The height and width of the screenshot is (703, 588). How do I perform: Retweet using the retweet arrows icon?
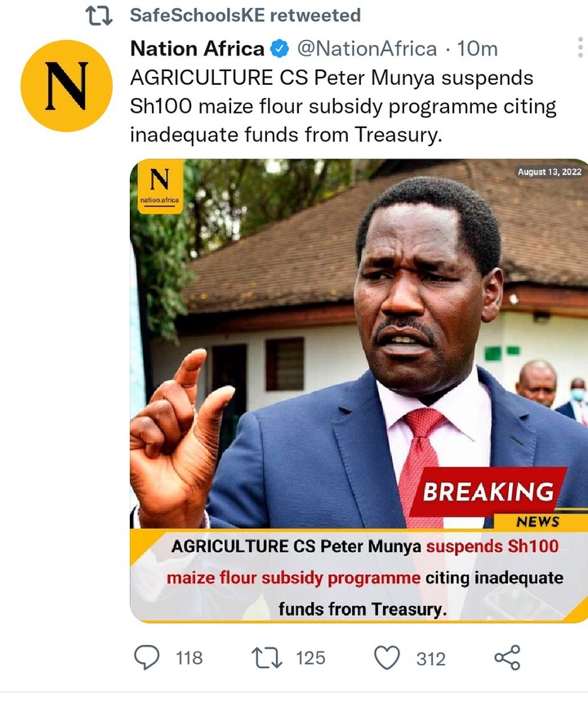267,658
